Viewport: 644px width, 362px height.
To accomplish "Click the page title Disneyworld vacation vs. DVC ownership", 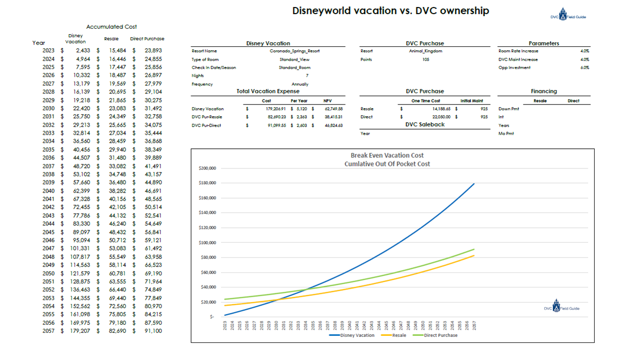I will click(390, 11).
